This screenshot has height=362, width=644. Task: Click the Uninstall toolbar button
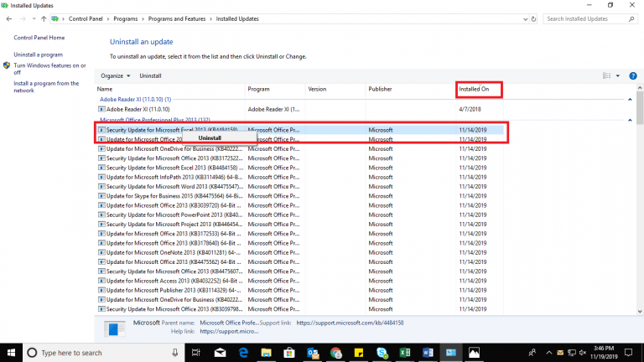point(150,75)
